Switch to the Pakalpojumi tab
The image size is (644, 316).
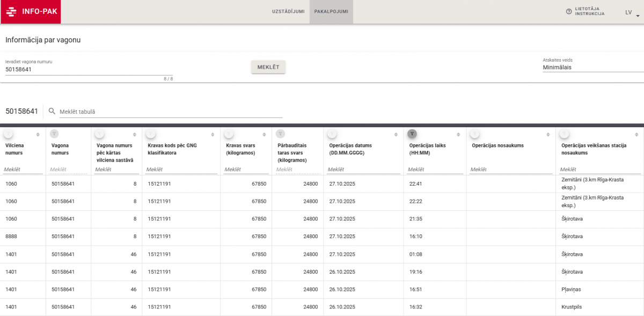click(331, 12)
